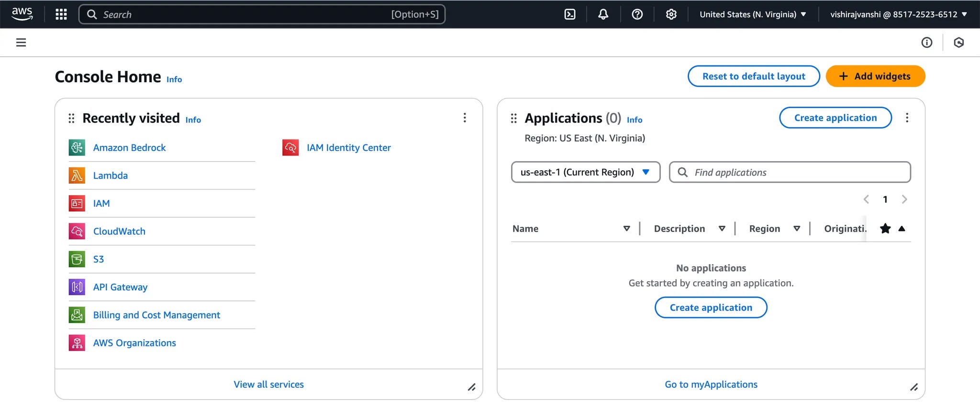Grab the Applications widget drag handle
Image resolution: width=980 pixels, height=408 pixels.
(x=514, y=118)
